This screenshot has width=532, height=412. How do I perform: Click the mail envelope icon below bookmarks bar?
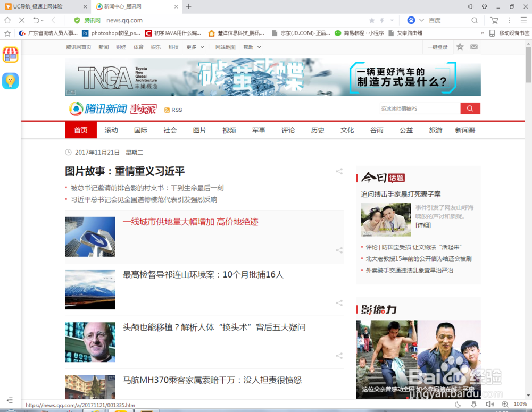pyautogui.click(x=473, y=47)
